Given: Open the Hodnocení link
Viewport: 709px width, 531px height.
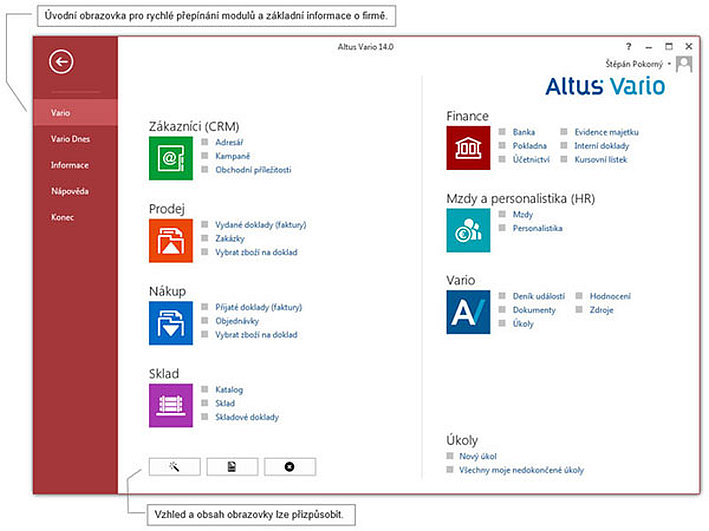Looking at the screenshot, I should click(x=610, y=296).
